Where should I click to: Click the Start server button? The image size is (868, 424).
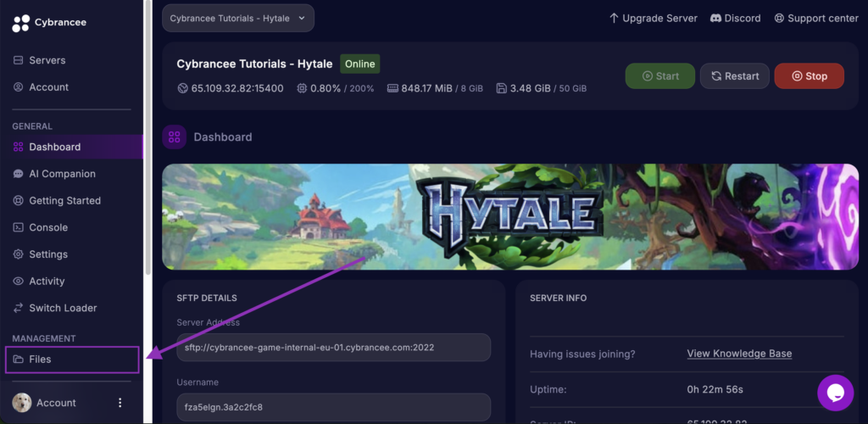[x=659, y=75]
